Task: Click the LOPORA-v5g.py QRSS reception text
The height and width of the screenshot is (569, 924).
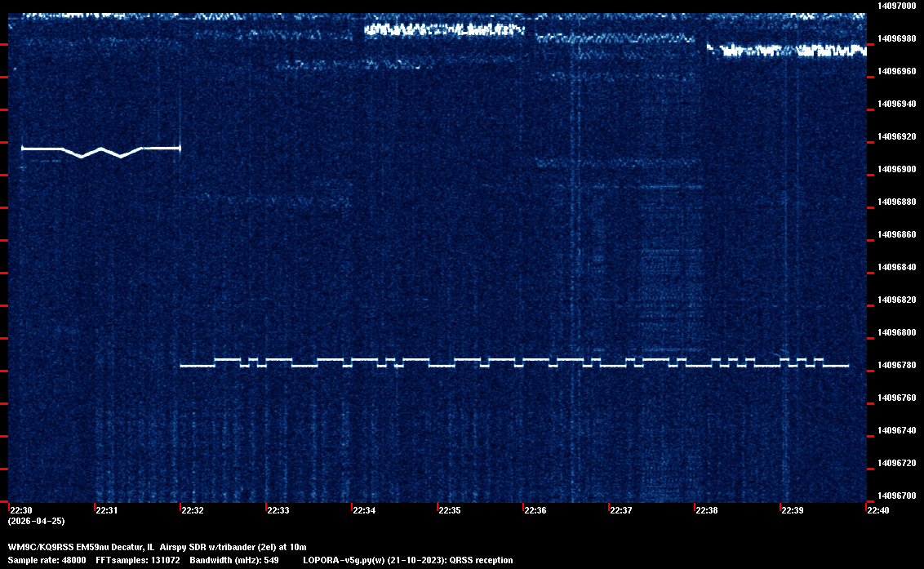Action: [x=407, y=560]
